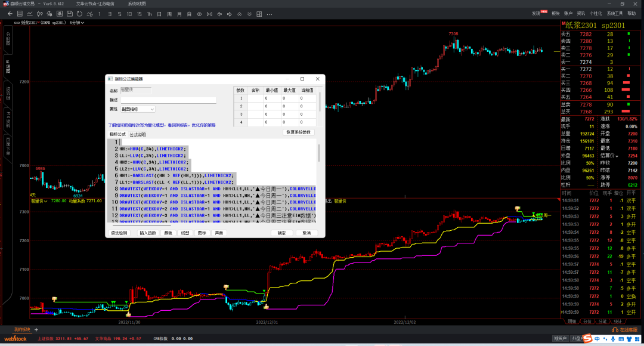Click the 图标 button in formula editor
The width and height of the screenshot is (644, 346).
pyautogui.click(x=202, y=233)
